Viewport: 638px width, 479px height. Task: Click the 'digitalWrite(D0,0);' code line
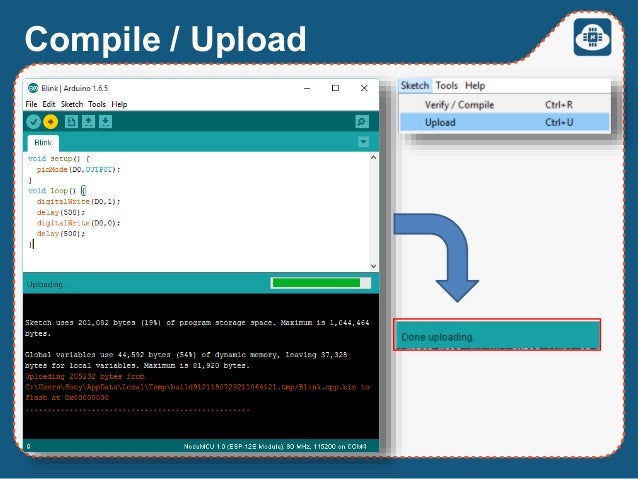click(79, 223)
